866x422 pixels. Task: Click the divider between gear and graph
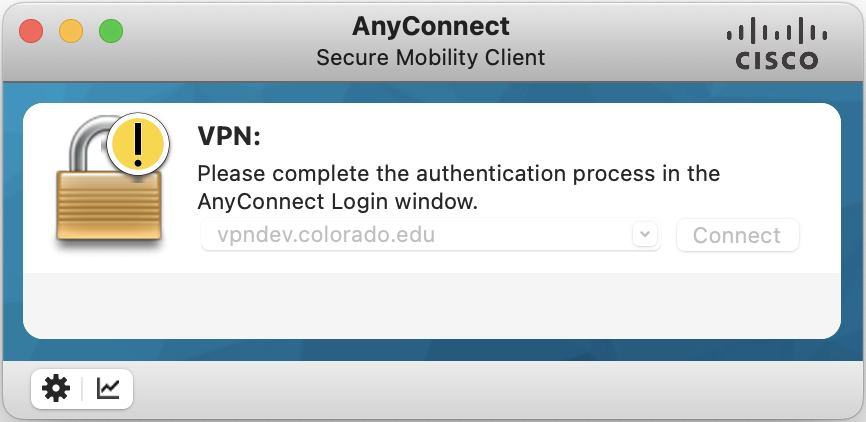coord(82,388)
